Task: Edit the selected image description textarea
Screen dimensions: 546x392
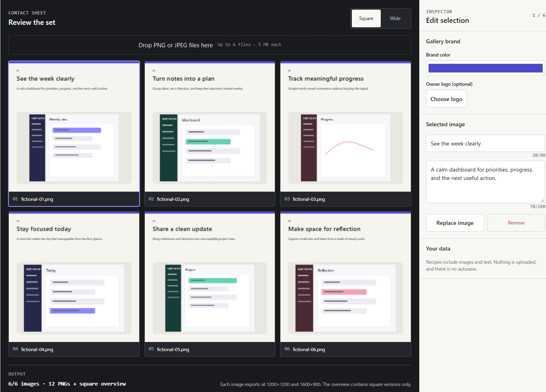Action: pos(485,182)
